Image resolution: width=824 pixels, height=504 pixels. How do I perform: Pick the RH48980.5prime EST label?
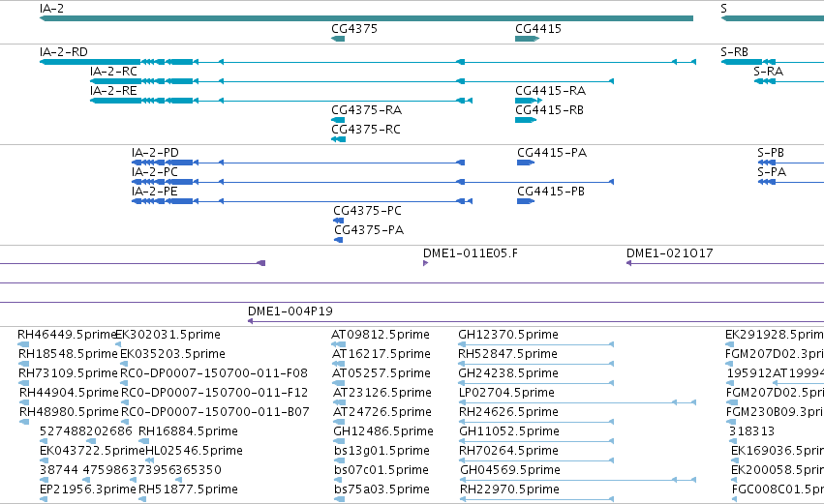click(x=69, y=413)
